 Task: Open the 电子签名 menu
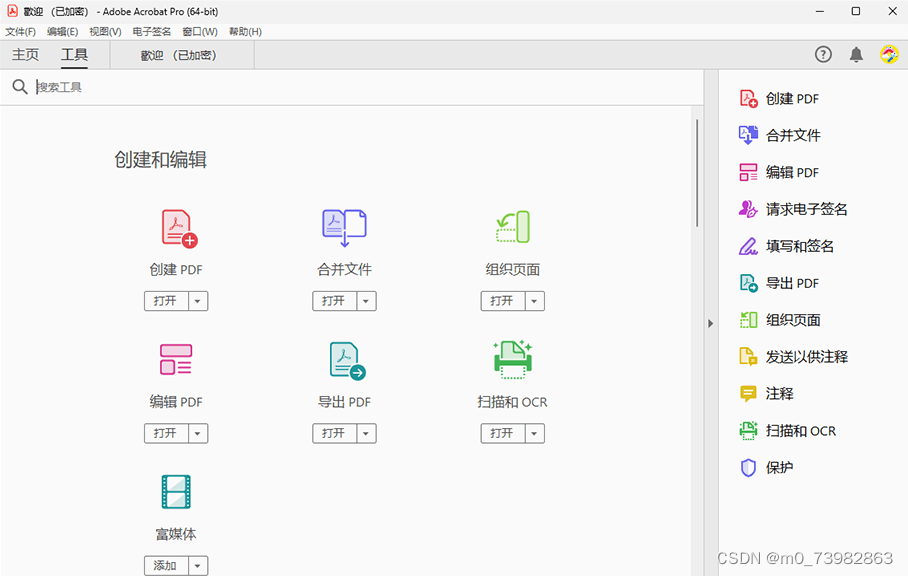(x=152, y=32)
